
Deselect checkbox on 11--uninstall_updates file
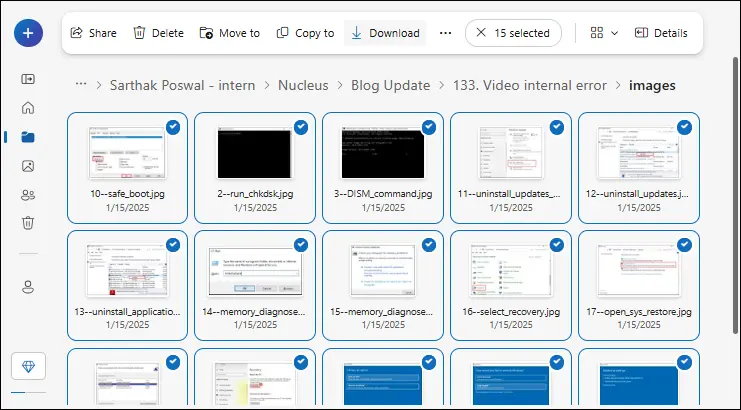(557, 128)
